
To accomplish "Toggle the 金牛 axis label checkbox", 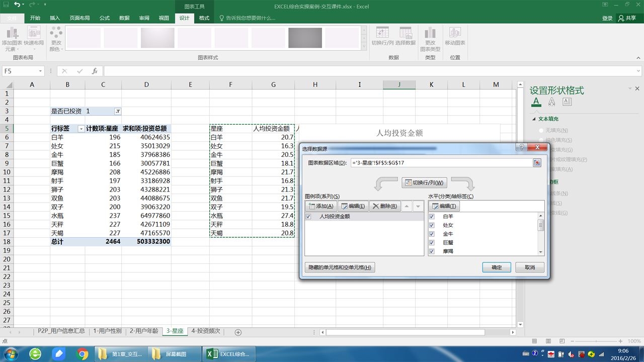I will pyautogui.click(x=431, y=234).
